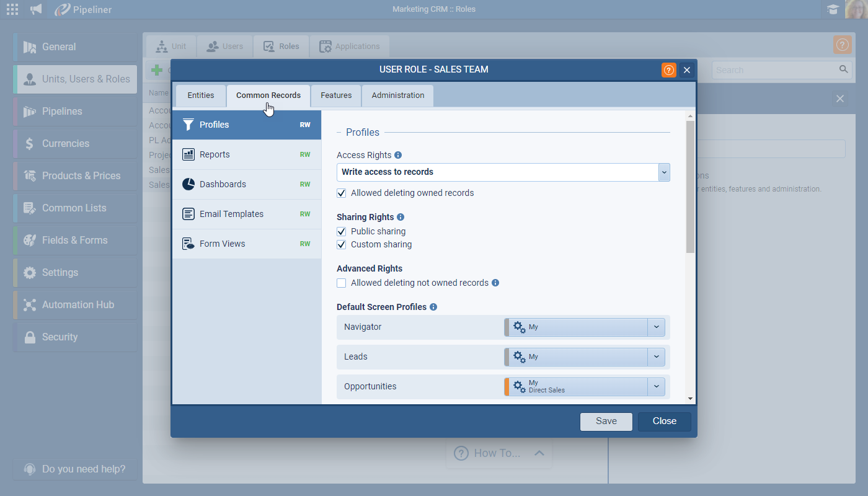Switch to the Administration tab
This screenshot has height=496, width=868.
[397, 95]
